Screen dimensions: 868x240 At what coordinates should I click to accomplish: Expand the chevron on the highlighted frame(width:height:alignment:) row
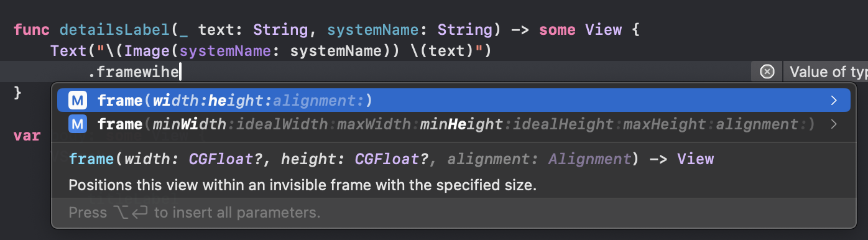(834, 100)
